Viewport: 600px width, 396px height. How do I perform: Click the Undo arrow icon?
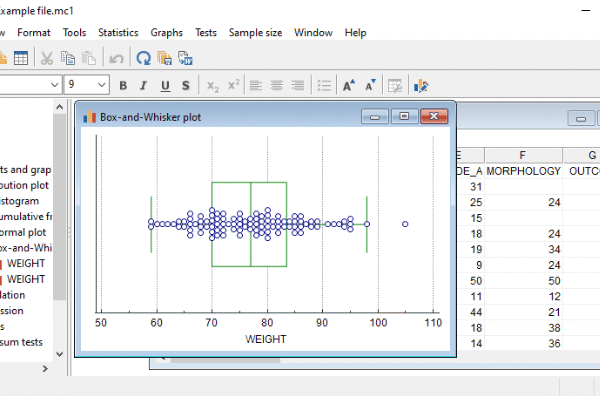(x=116, y=58)
